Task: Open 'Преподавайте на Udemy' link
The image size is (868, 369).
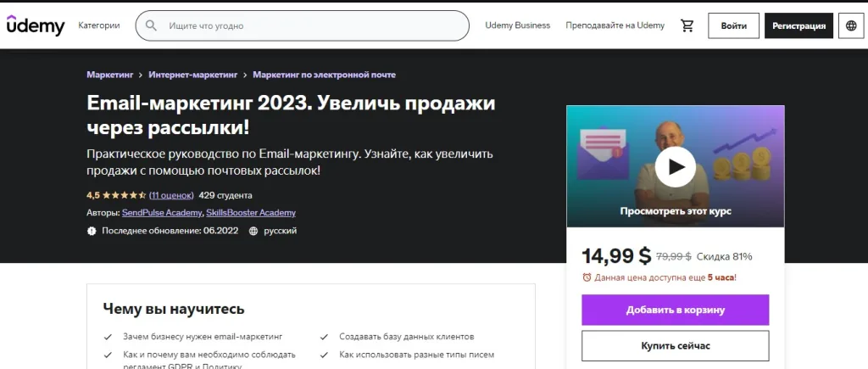Action: (615, 25)
